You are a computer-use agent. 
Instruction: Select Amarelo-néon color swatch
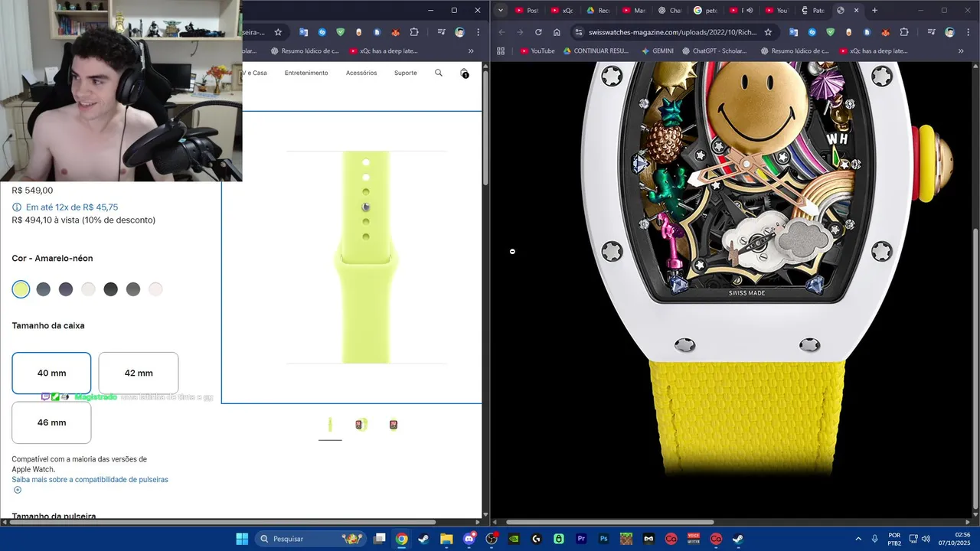(21, 289)
